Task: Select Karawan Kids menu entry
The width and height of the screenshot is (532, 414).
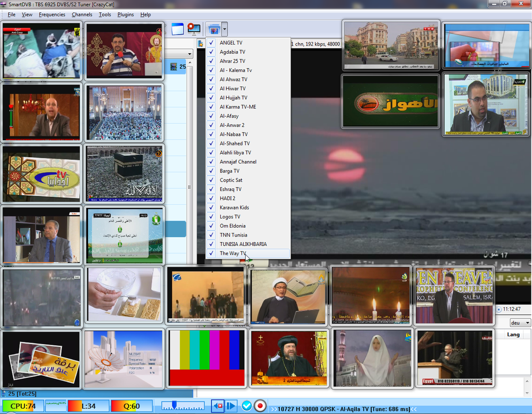Action: click(248, 208)
